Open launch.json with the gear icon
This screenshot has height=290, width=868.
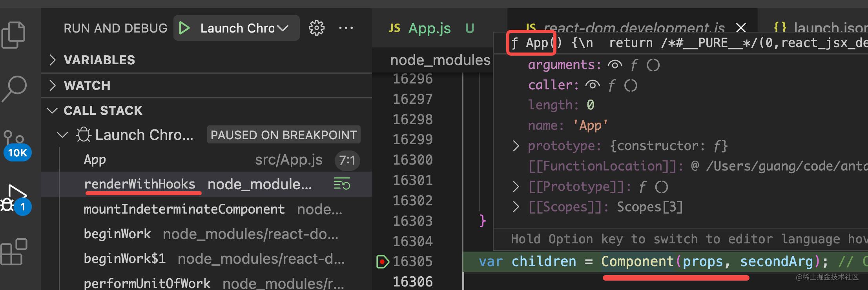(x=316, y=28)
